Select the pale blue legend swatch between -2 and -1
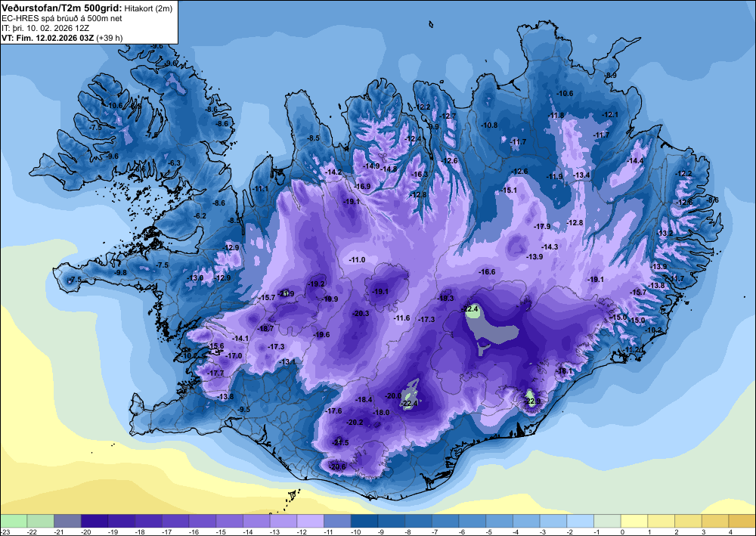The height and width of the screenshot is (536, 756). 581,521
